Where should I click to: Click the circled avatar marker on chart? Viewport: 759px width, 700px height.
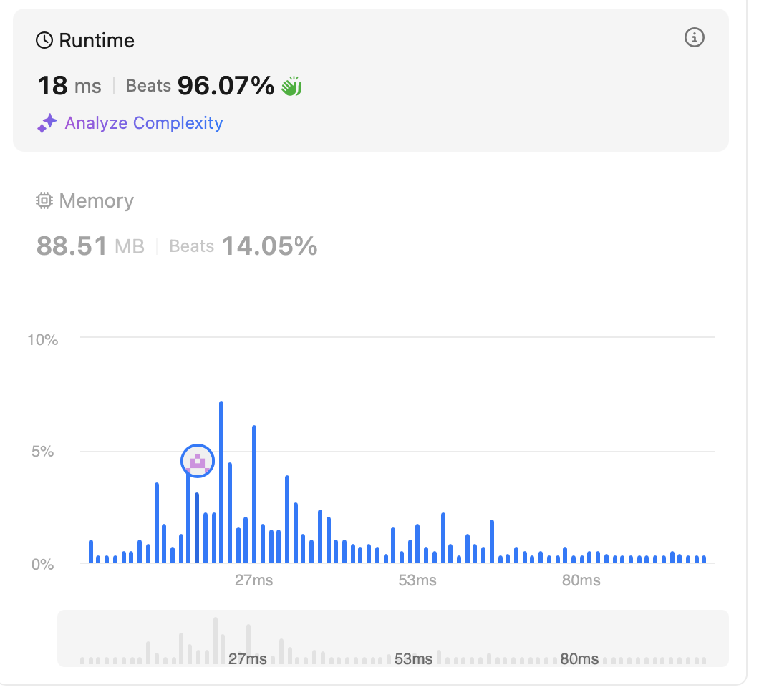(x=198, y=461)
